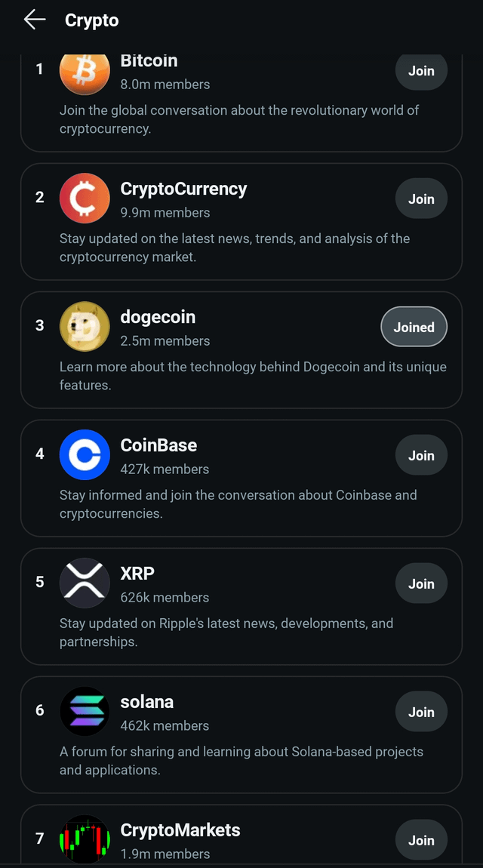Toggle the Joined button for dogecoin

point(414,327)
